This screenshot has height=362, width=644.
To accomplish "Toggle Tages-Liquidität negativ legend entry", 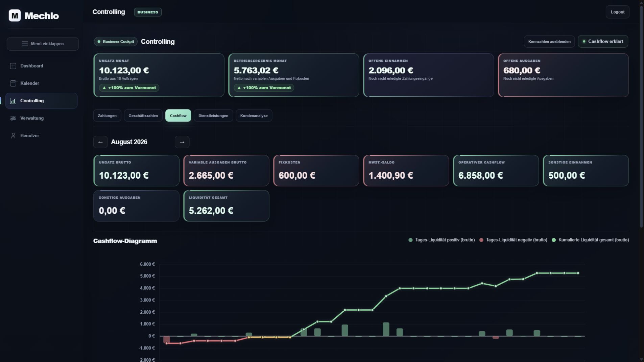I will [513, 240].
